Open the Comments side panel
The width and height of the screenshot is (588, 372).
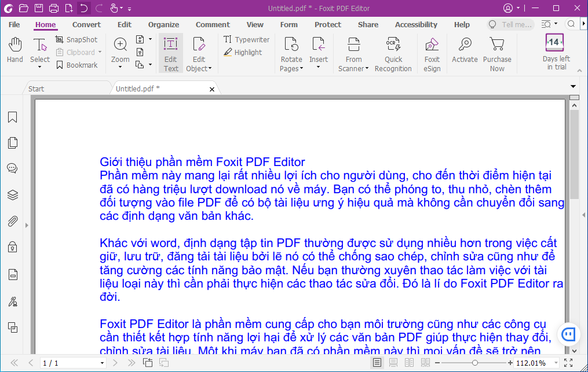tap(12, 168)
